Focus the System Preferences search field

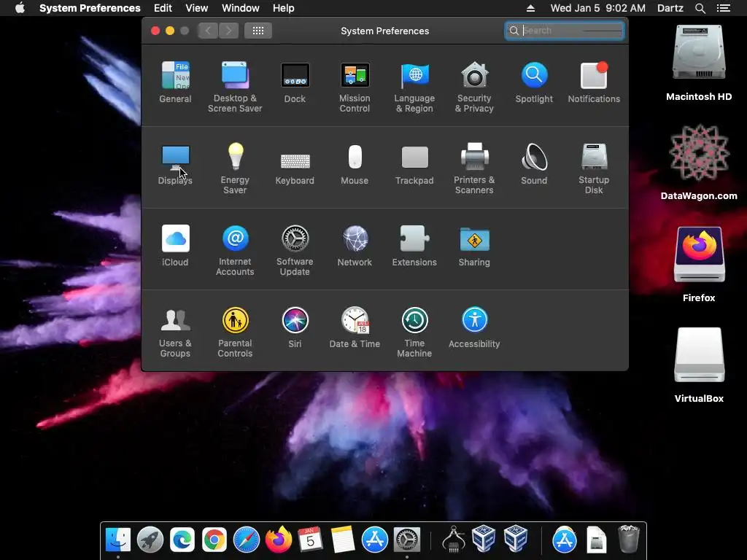coord(565,31)
